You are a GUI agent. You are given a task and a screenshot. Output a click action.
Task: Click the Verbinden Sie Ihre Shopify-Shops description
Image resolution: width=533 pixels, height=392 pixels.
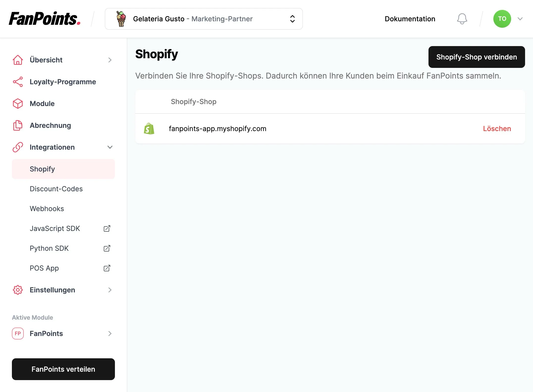click(318, 76)
